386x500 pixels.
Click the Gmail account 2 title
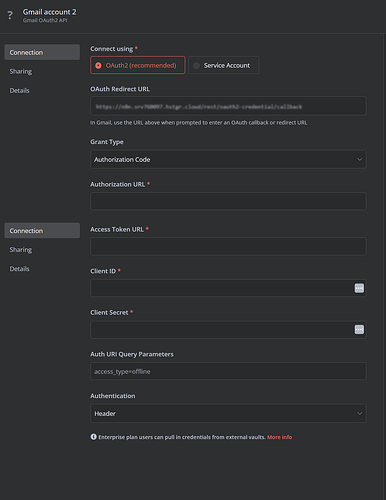tap(49, 12)
